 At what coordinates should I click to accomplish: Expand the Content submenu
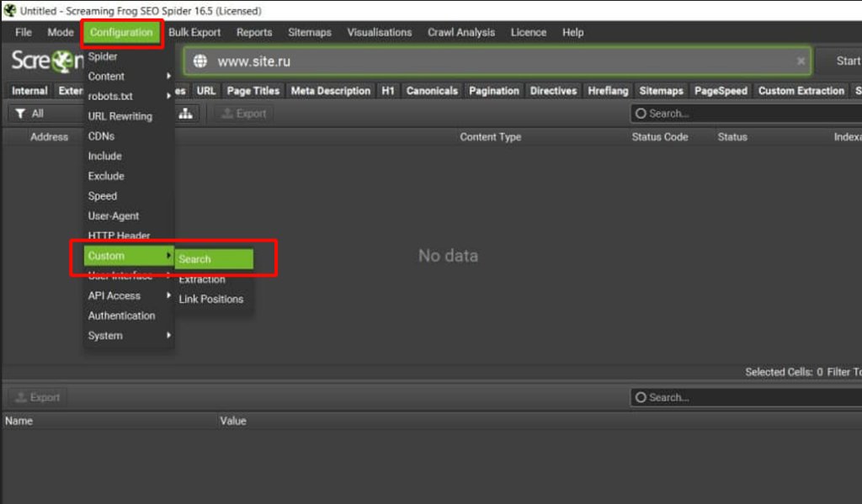128,76
